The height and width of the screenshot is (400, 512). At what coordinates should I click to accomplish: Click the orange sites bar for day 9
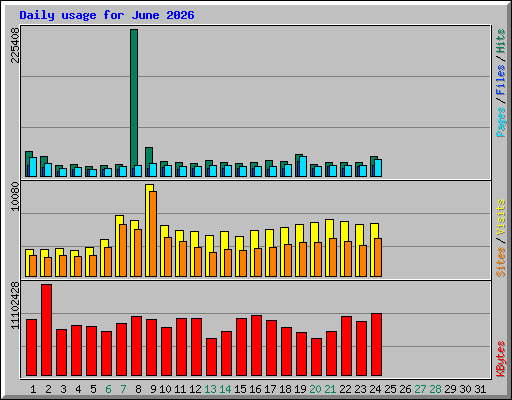tap(153, 234)
